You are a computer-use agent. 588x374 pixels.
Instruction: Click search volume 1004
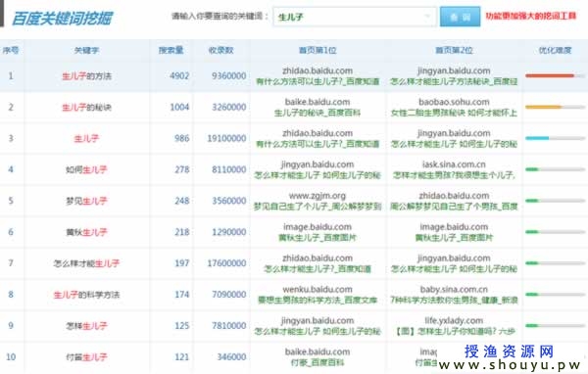(179, 107)
